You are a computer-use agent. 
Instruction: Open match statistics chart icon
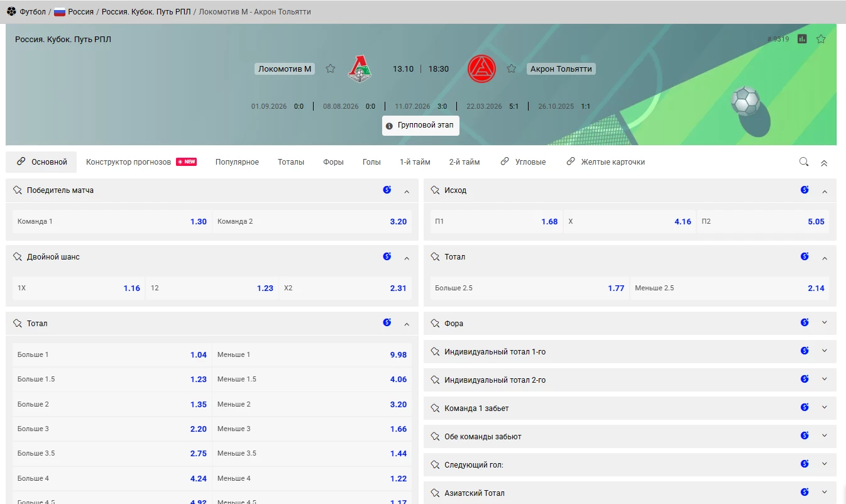coord(802,39)
